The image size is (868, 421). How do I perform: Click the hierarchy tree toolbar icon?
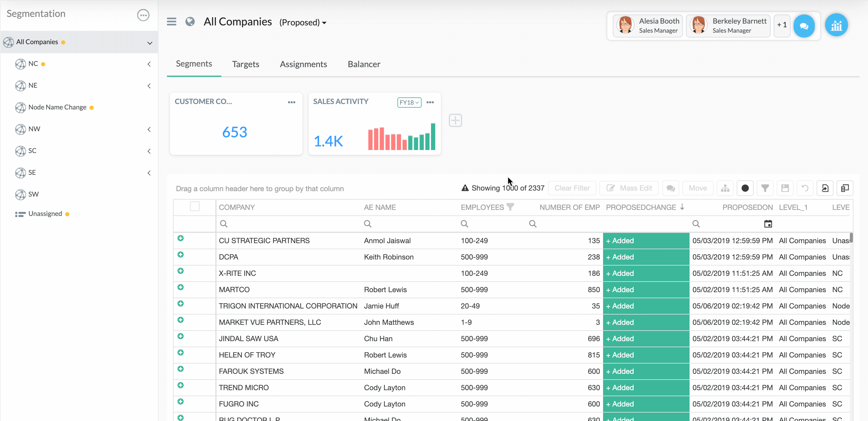[x=725, y=188]
